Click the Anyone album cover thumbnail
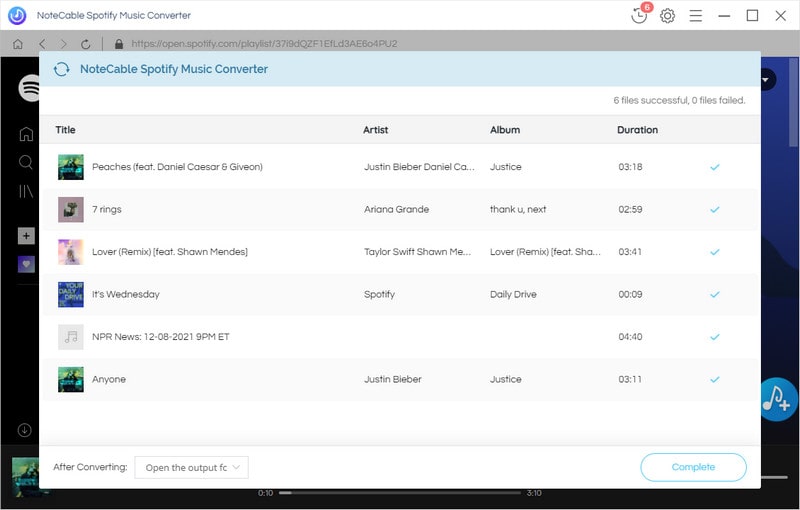Viewport: 800px width, 510px height. click(71, 379)
